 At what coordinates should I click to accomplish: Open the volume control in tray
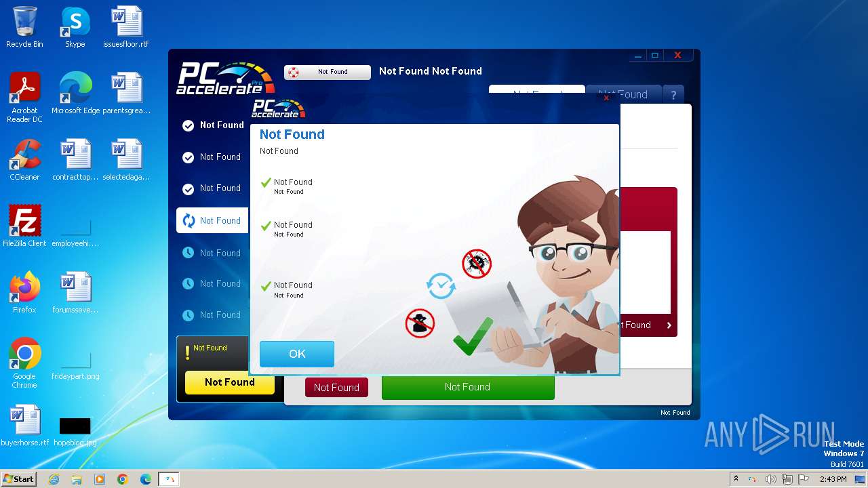pos(770,479)
